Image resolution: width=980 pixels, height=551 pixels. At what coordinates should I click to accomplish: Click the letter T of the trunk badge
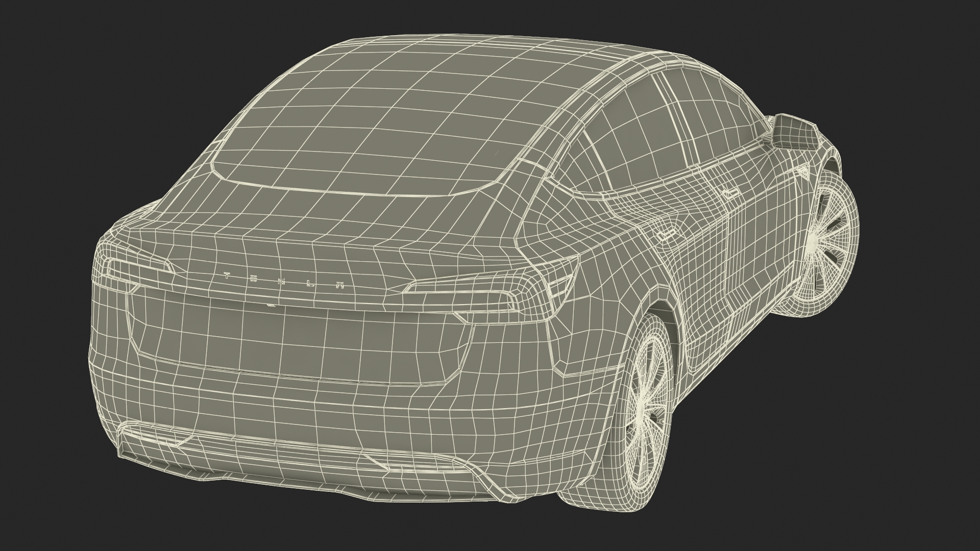coord(228,275)
